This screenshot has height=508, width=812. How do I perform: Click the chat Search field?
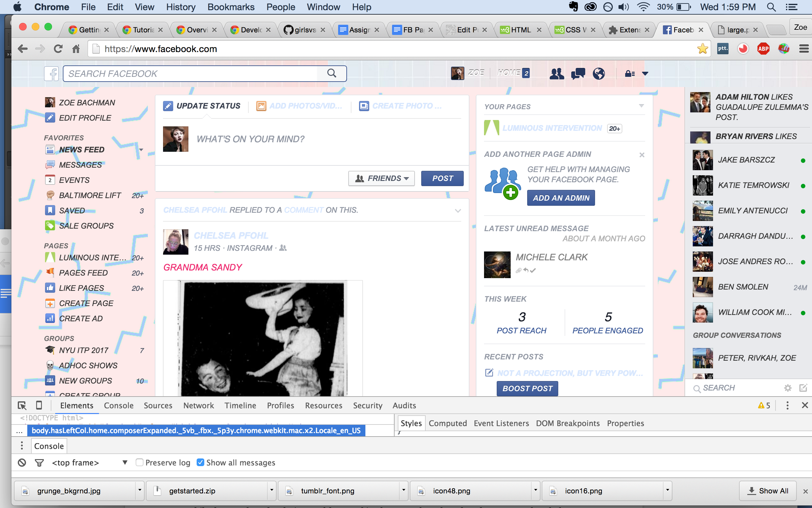tap(735, 388)
